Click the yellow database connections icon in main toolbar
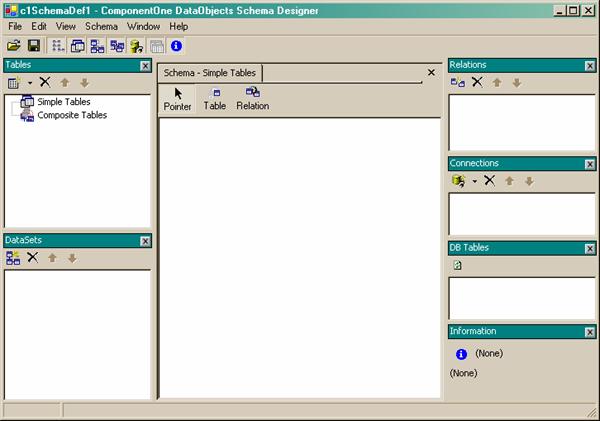600x421 pixels. (137, 46)
